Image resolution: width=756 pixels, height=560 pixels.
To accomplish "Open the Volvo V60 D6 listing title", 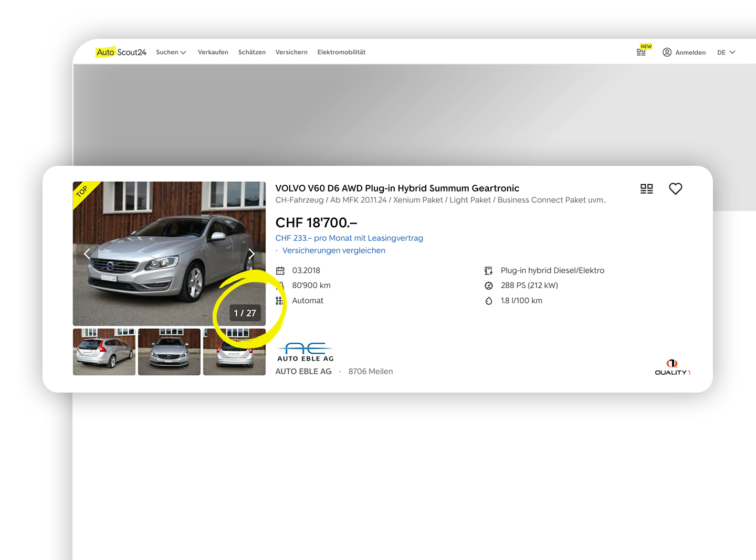I will (397, 188).
